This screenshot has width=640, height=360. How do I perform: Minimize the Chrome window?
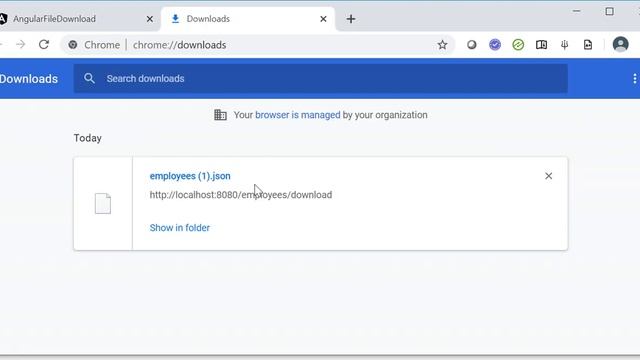pos(576,11)
